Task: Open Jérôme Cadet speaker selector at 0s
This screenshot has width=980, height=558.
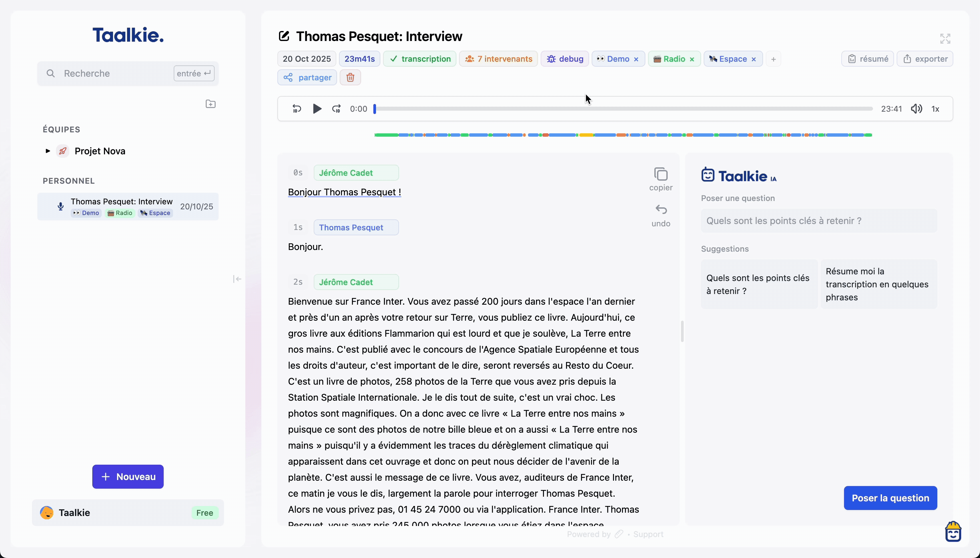Action: click(356, 173)
